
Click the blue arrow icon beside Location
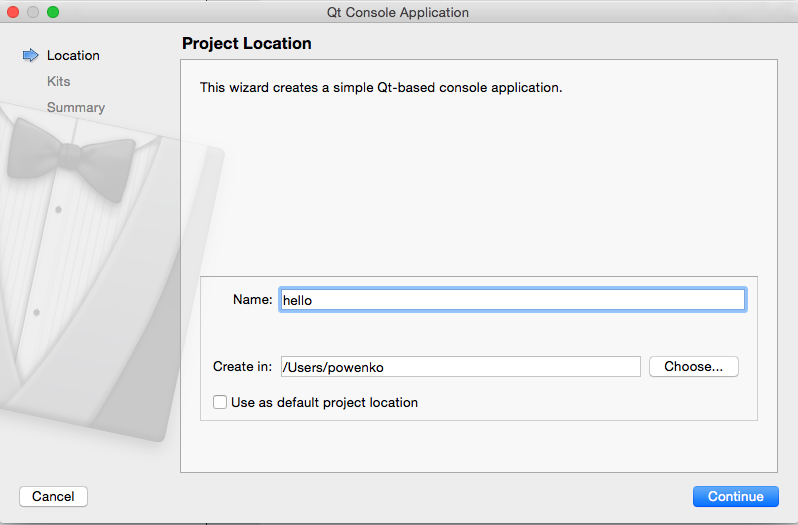[x=31, y=55]
